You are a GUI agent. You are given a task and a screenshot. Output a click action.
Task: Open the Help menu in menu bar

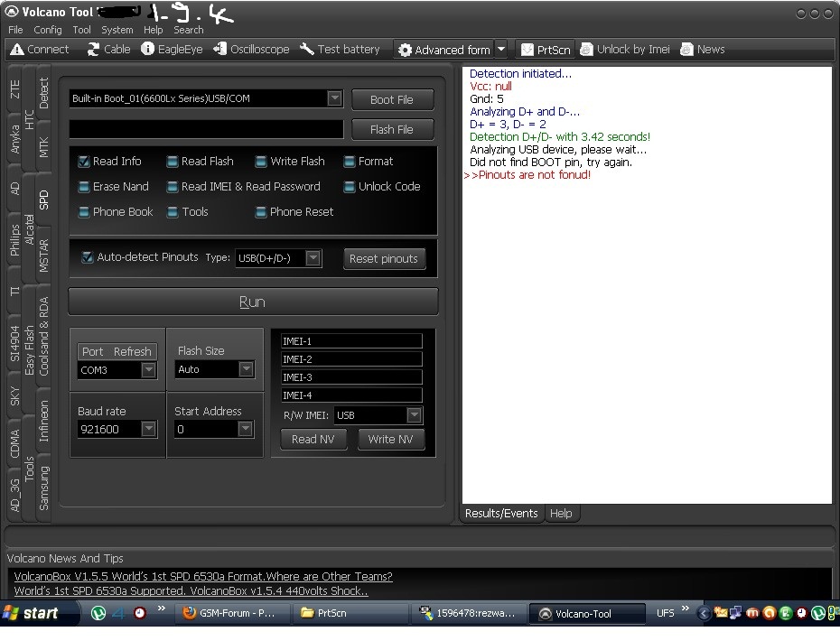click(153, 30)
